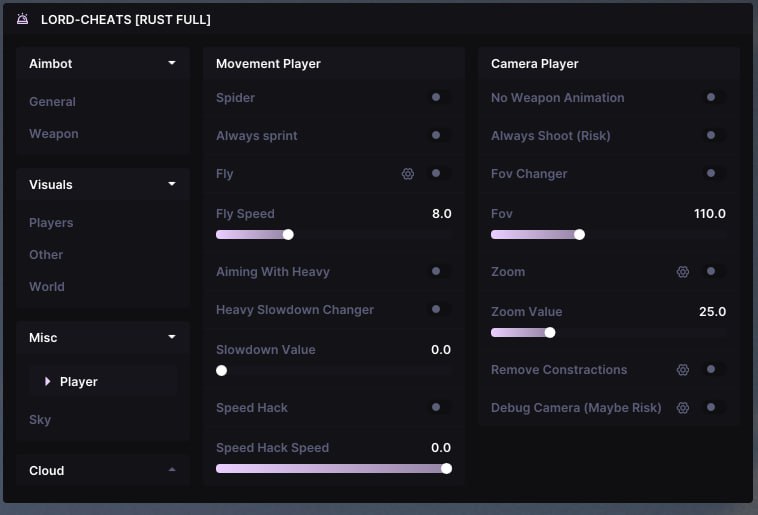Collapse the Visuals section arrow
This screenshot has height=515, width=758.
172,184
